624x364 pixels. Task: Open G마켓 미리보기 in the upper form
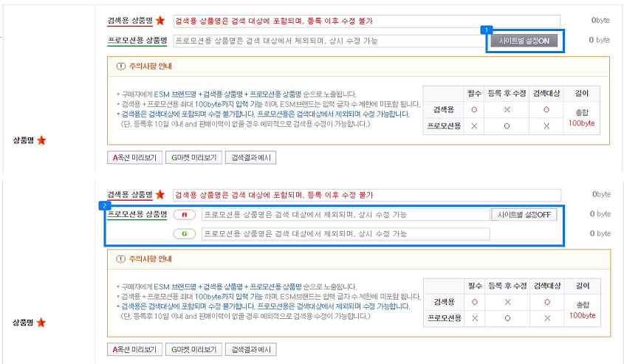192,157
